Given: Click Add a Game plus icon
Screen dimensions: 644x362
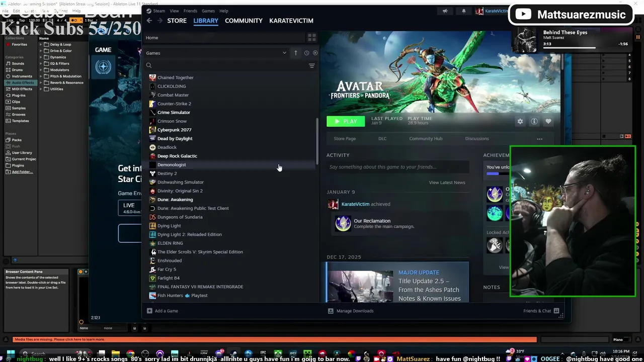Looking at the screenshot, I should [149, 311].
